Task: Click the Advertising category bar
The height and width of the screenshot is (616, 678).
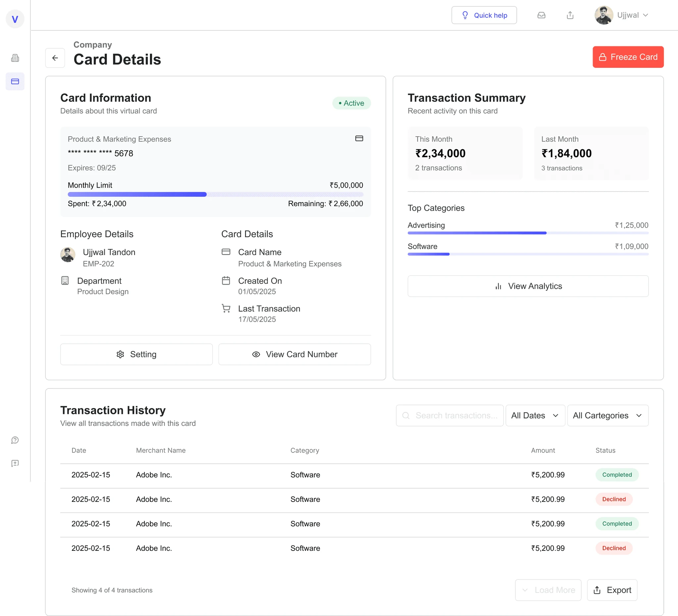Action: pyautogui.click(x=528, y=233)
